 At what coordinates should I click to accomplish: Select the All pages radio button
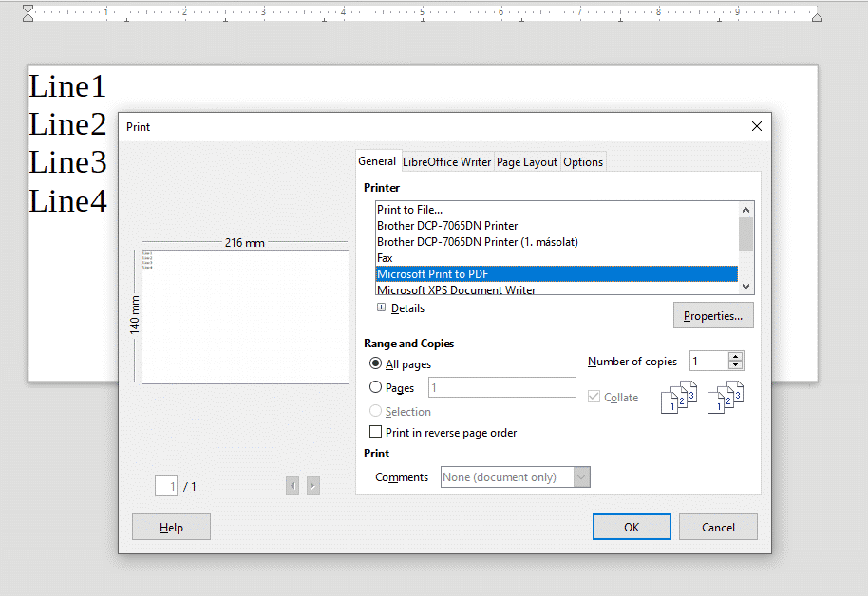point(375,363)
